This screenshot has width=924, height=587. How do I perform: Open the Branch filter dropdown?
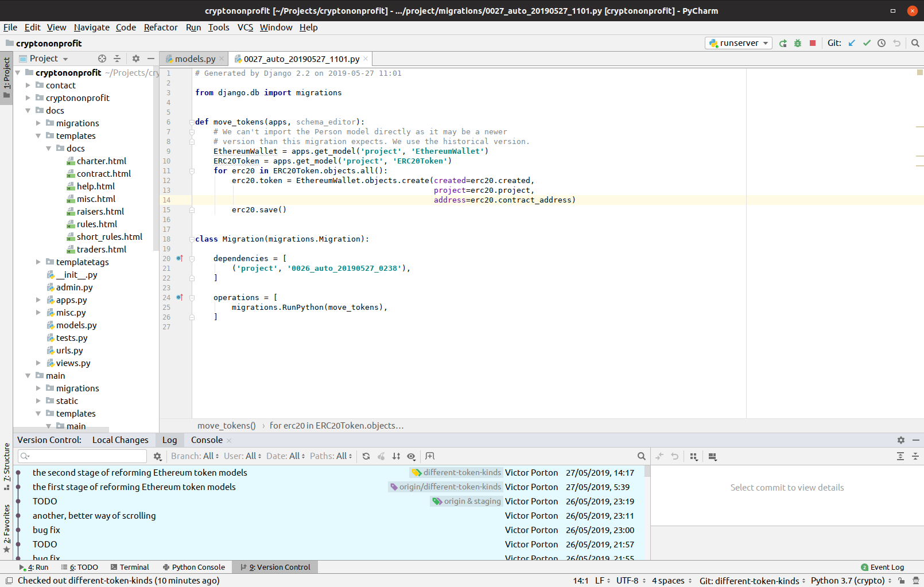(195, 456)
